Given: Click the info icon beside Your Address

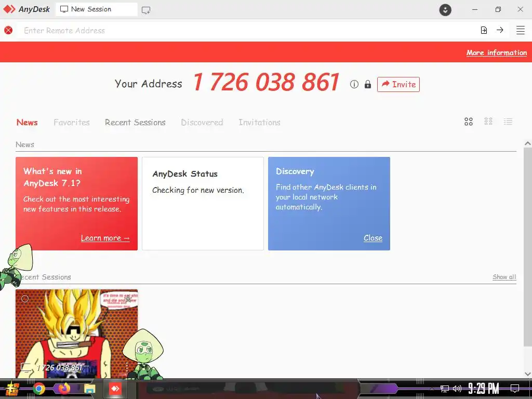Looking at the screenshot, I should coord(354,84).
